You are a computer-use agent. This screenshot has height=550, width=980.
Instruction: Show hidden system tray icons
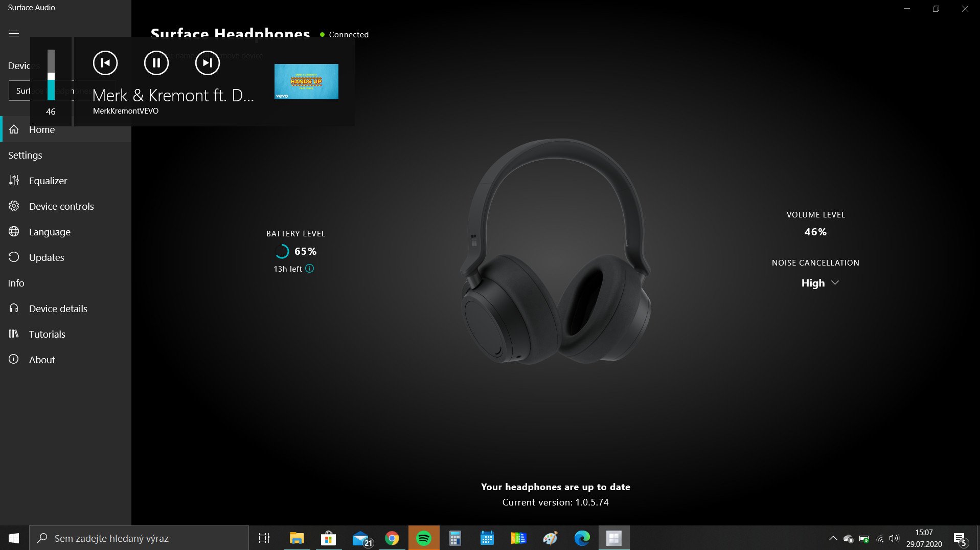click(833, 538)
